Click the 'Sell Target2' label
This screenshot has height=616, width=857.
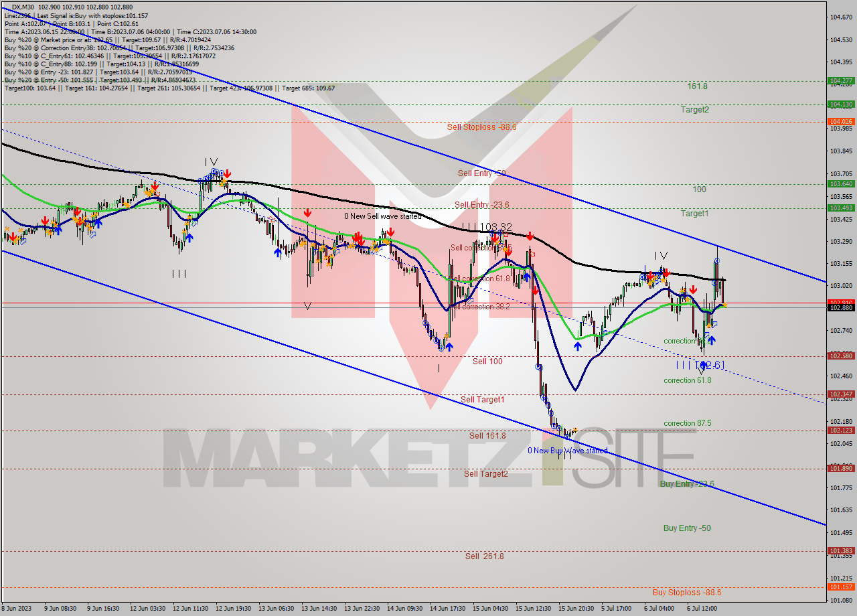(486, 474)
